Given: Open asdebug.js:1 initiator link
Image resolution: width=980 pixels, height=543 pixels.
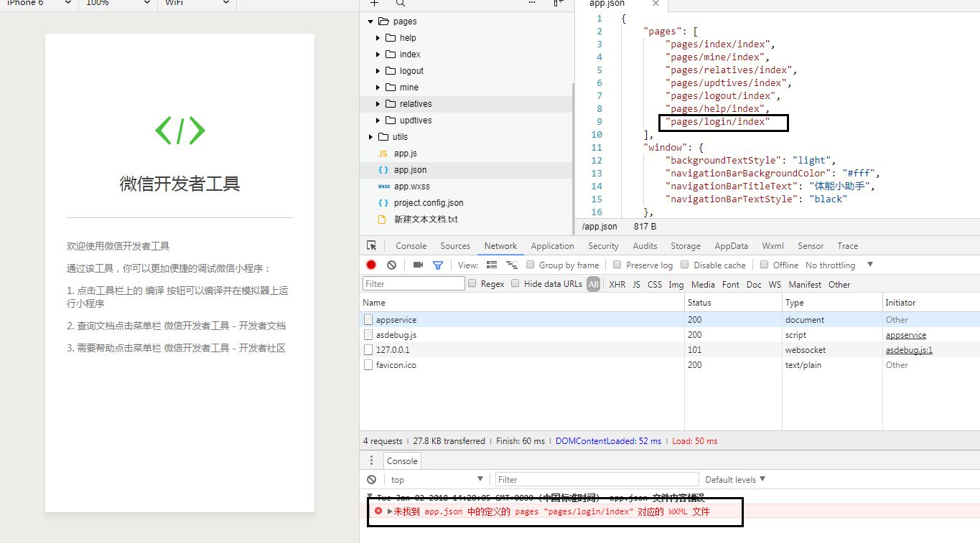Looking at the screenshot, I should [909, 350].
